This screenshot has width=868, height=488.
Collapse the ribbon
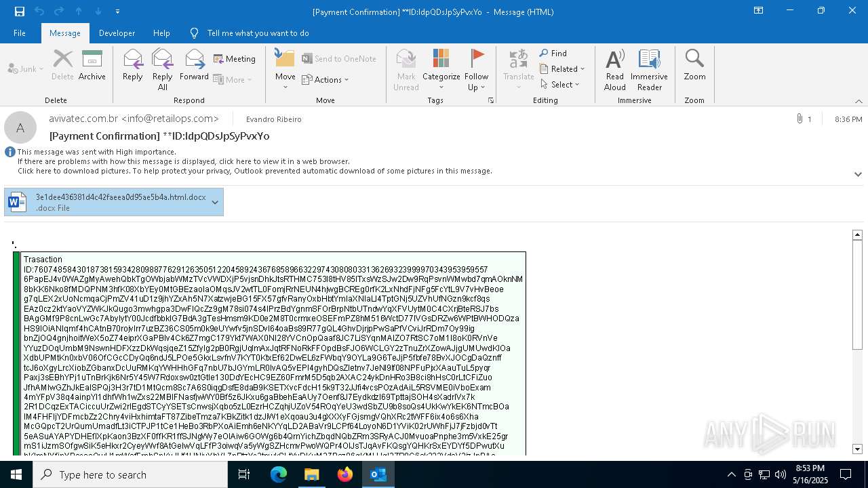[x=859, y=101]
